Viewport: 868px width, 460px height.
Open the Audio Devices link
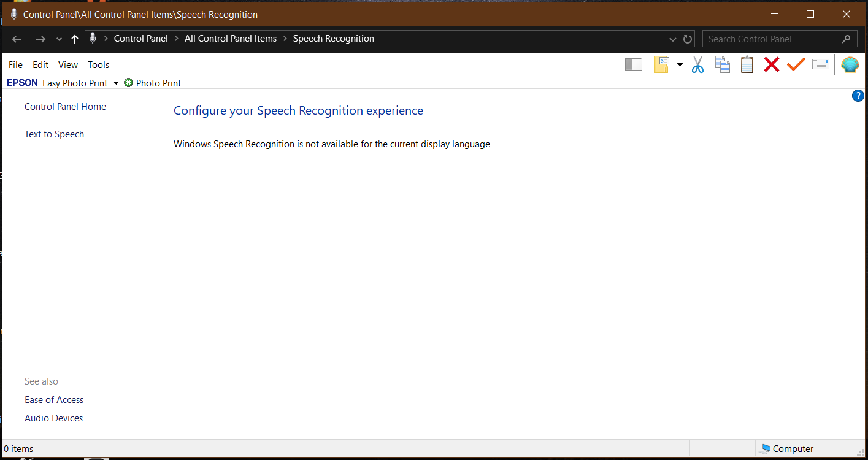tap(53, 418)
